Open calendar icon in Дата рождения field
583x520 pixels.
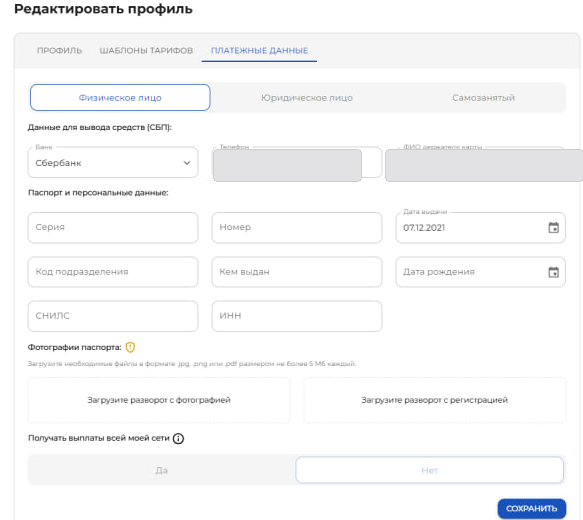tap(553, 272)
